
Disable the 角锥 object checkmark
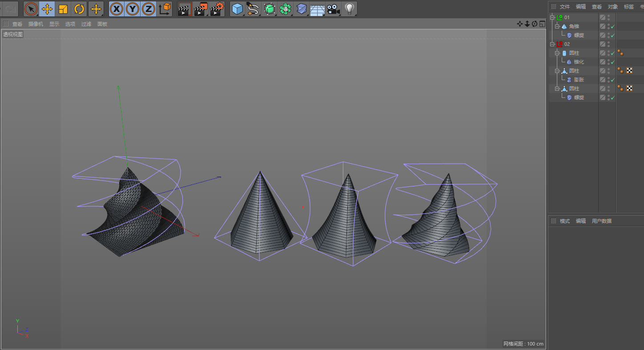pos(612,26)
